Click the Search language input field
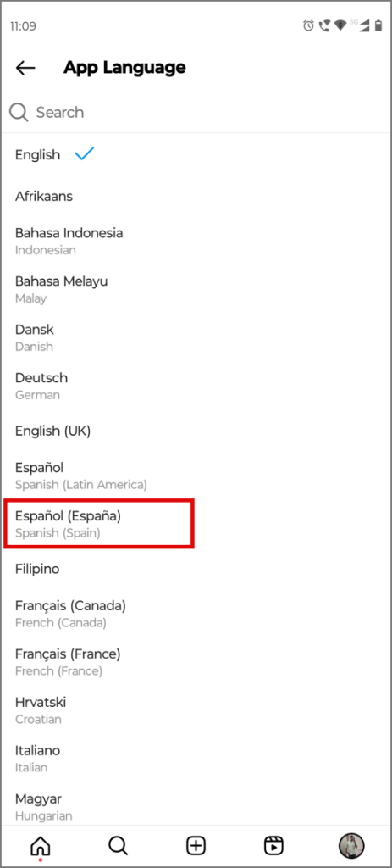Viewport: 392px width, 868px height. (196, 113)
